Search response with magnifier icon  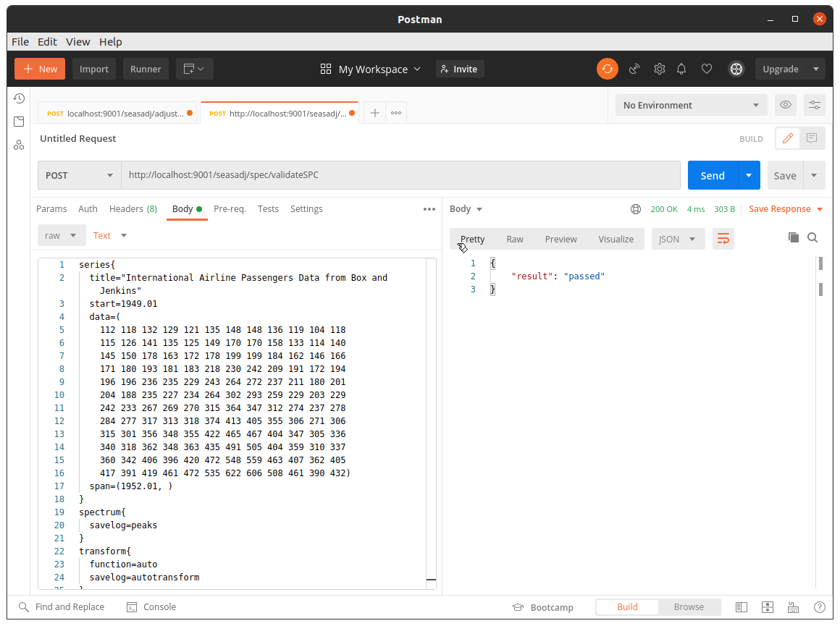pyautogui.click(x=812, y=237)
